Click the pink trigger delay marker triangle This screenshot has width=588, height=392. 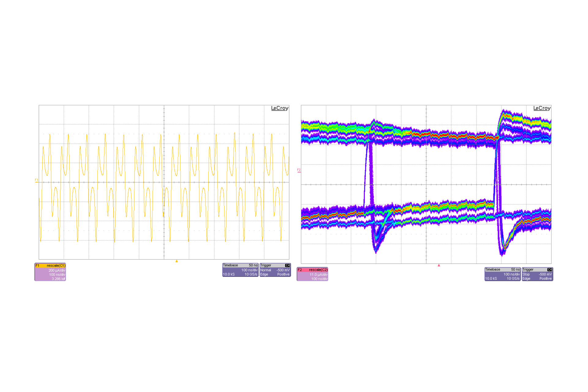point(439,265)
